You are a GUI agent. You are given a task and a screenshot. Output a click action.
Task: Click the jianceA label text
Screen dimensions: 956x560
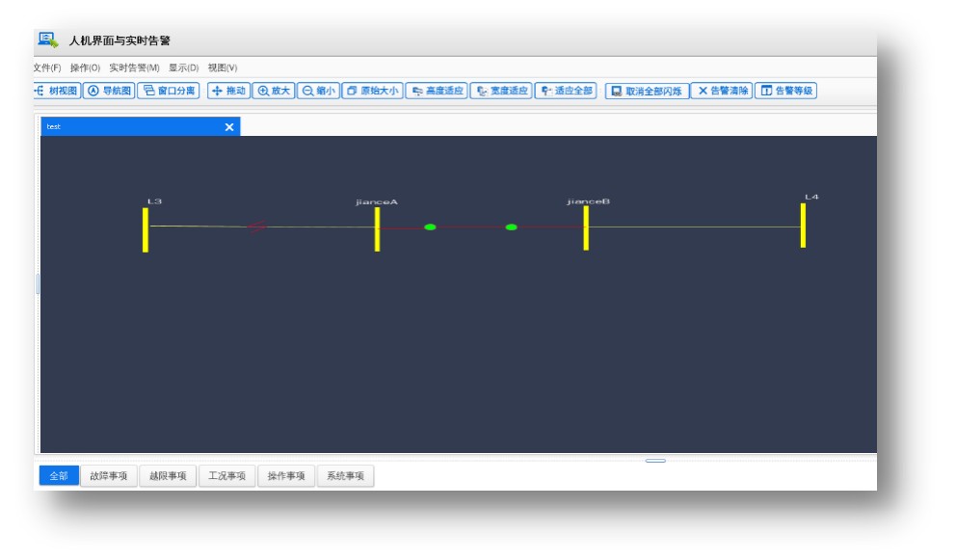click(377, 201)
